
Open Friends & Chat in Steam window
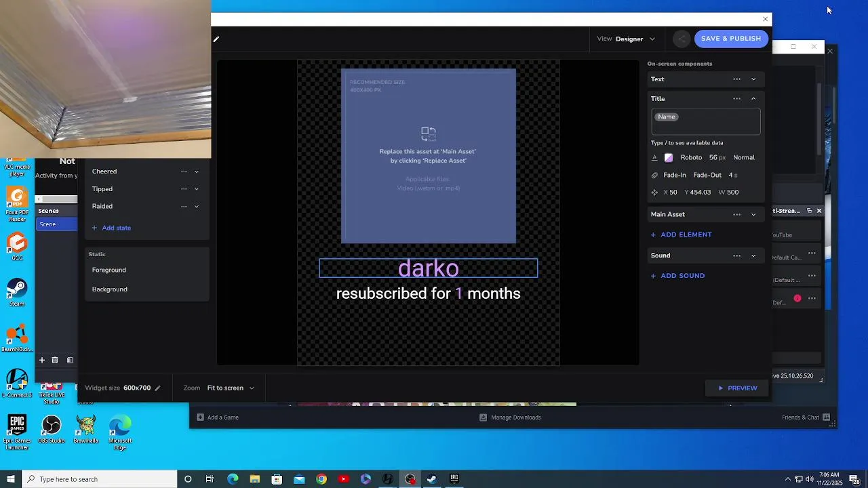pyautogui.click(x=805, y=418)
